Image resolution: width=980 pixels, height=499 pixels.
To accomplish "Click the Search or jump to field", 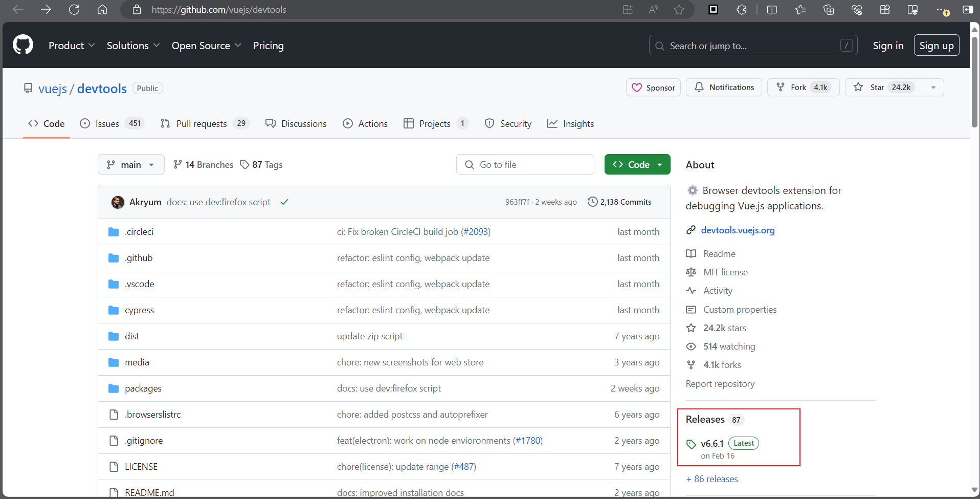I will (753, 46).
